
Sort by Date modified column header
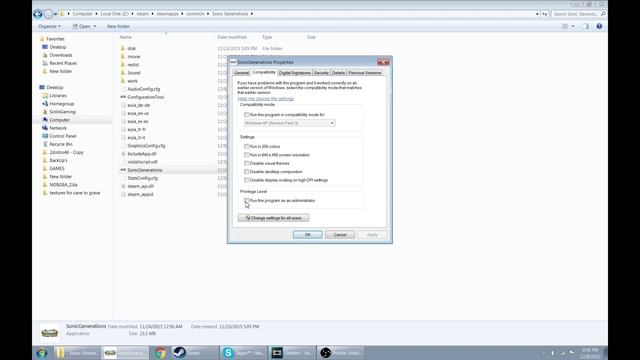click(232, 37)
